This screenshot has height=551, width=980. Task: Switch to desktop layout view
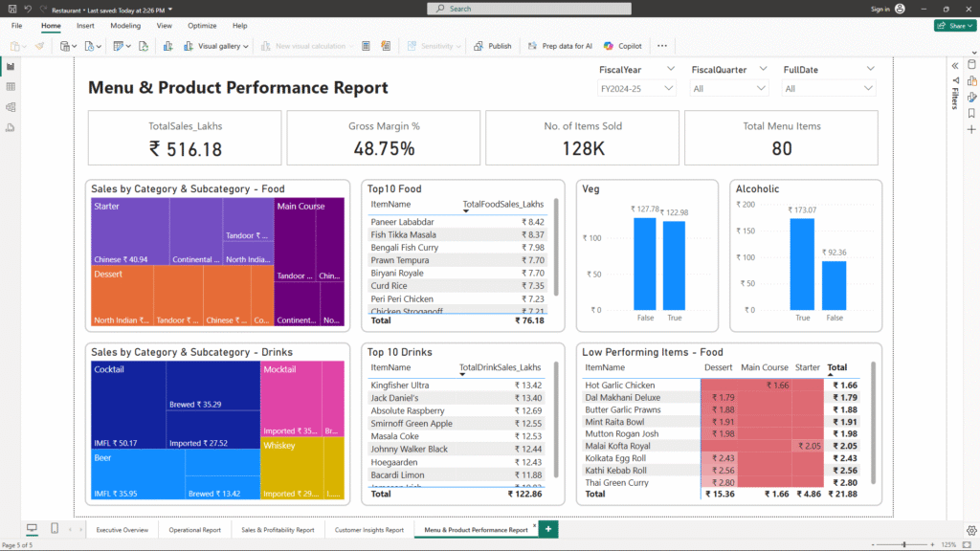32,529
